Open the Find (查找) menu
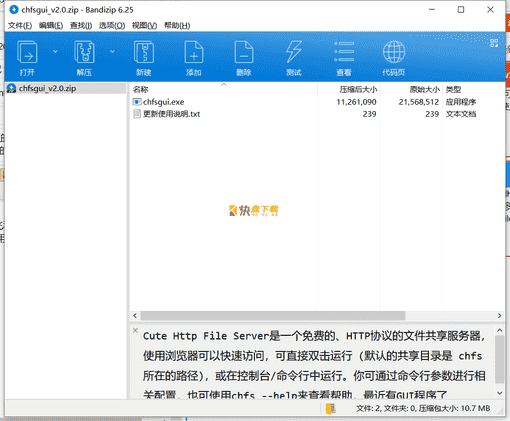The image size is (510, 421). (81, 26)
